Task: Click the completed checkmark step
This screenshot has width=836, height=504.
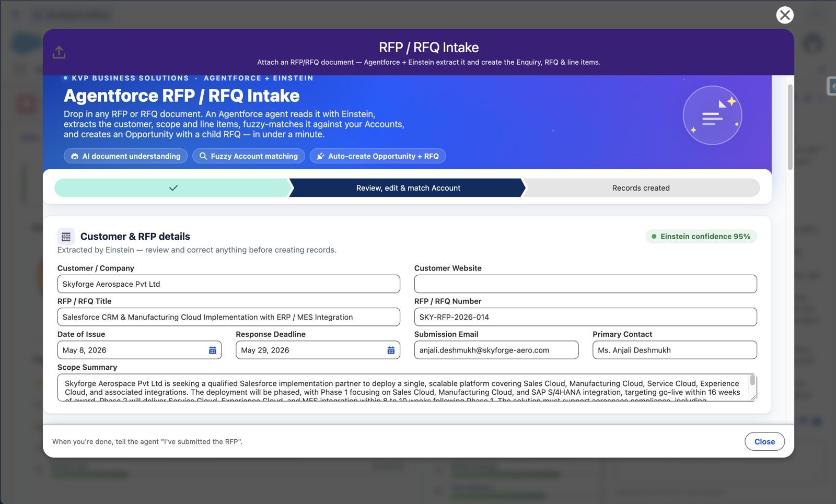Action: click(x=173, y=188)
